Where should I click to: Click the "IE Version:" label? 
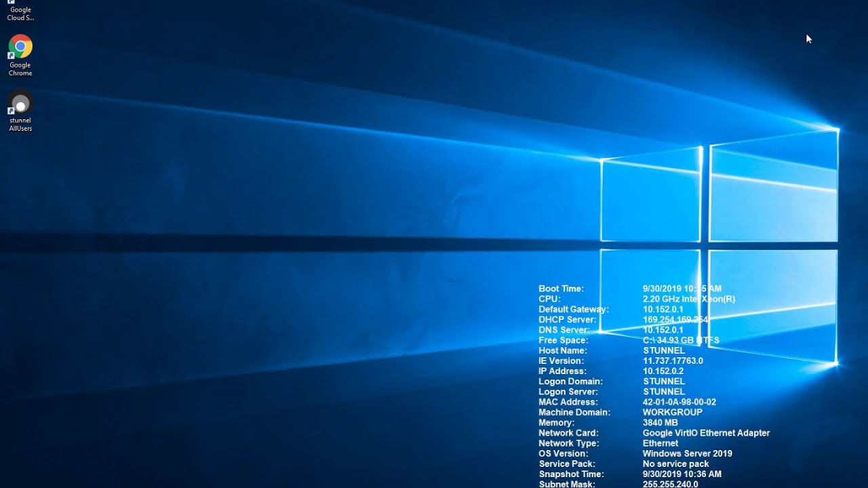(562, 361)
